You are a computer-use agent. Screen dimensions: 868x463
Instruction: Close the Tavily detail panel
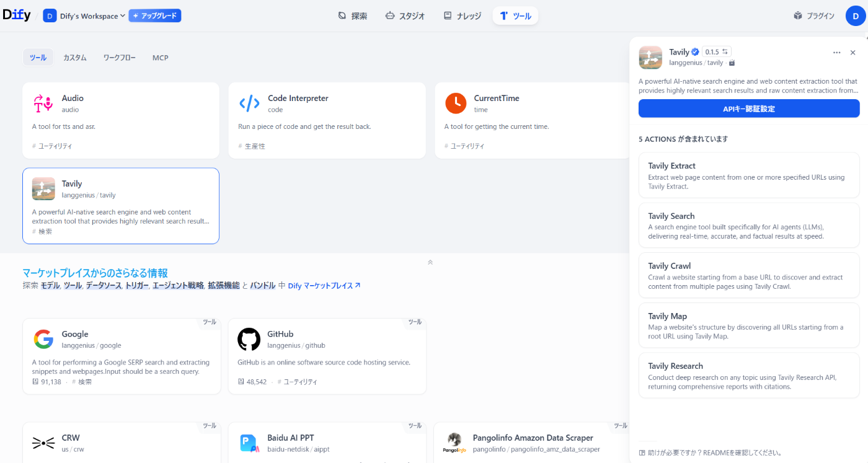(852, 53)
